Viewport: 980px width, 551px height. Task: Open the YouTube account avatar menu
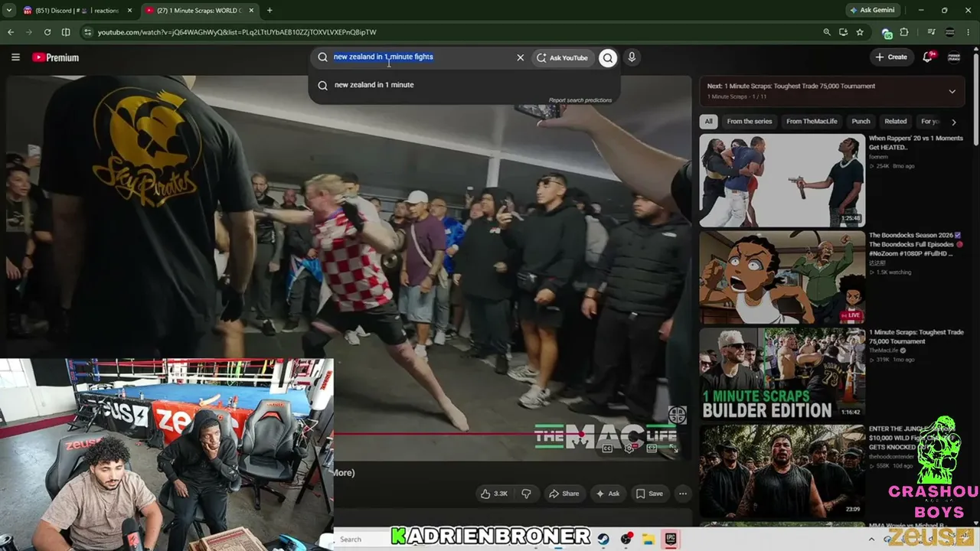pos(954,57)
